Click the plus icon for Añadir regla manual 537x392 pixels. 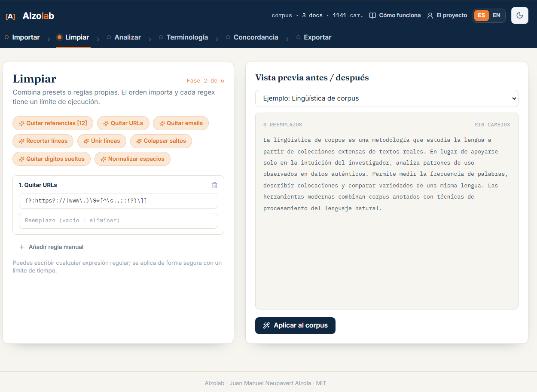coord(22,247)
